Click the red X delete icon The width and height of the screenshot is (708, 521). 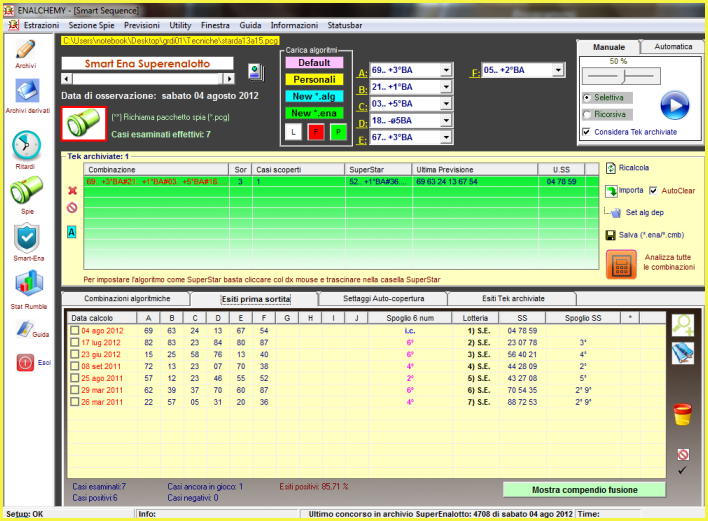(x=72, y=191)
